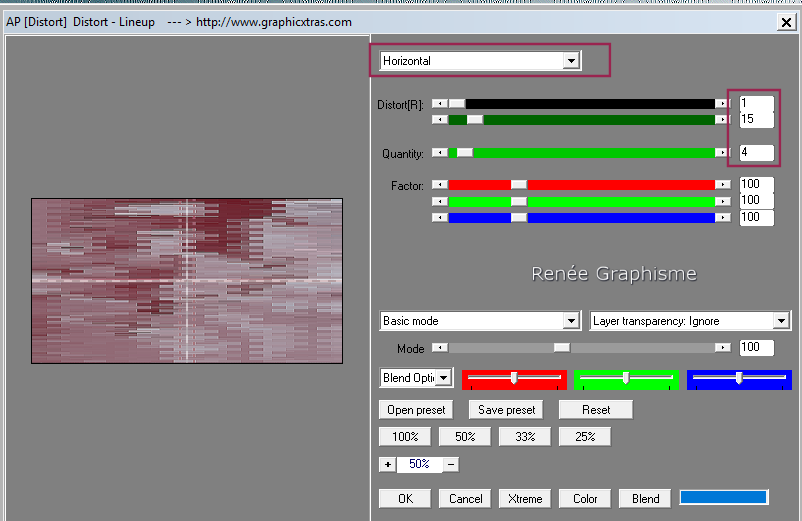Click the OK button

405,499
